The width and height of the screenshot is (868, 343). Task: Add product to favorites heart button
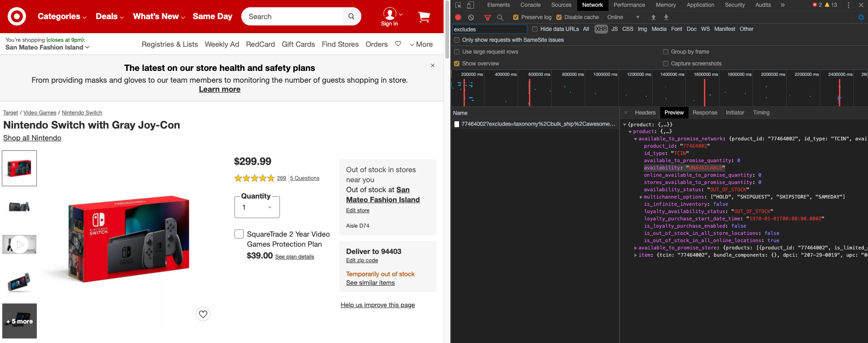click(x=203, y=314)
